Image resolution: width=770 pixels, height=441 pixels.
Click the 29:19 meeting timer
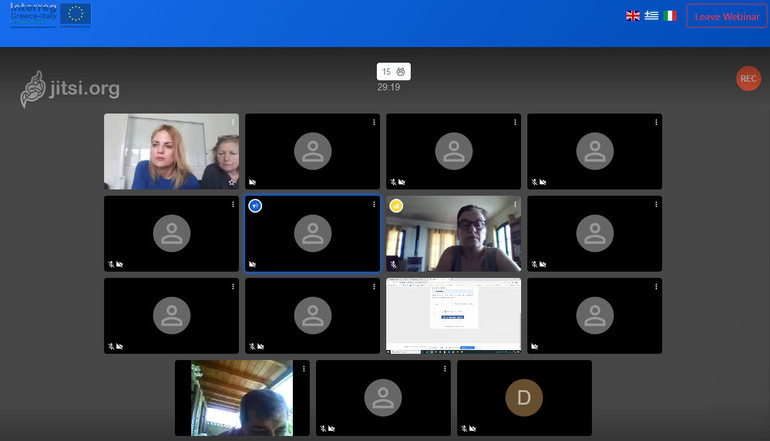[x=388, y=87]
